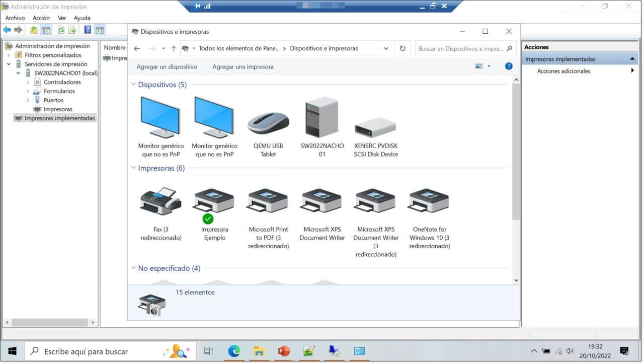Collapse the Dispositivos (5) group
This screenshot has width=644, height=364.
pyautogui.click(x=133, y=85)
